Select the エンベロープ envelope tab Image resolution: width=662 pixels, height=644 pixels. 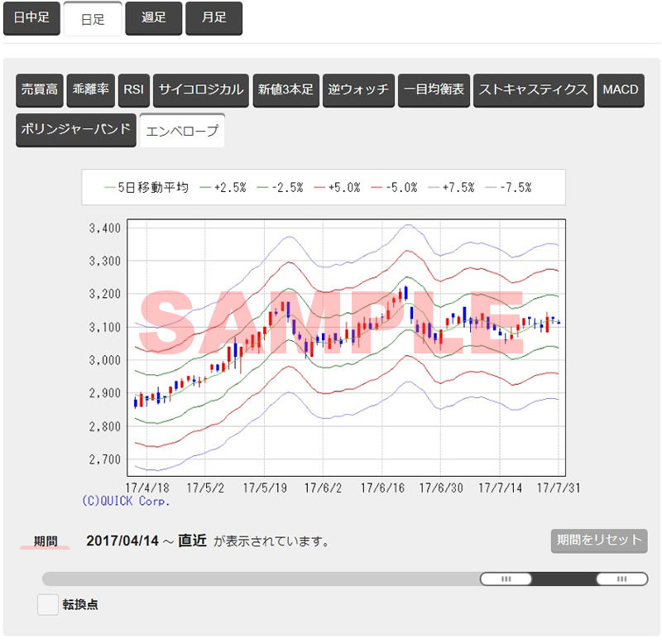tap(182, 131)
